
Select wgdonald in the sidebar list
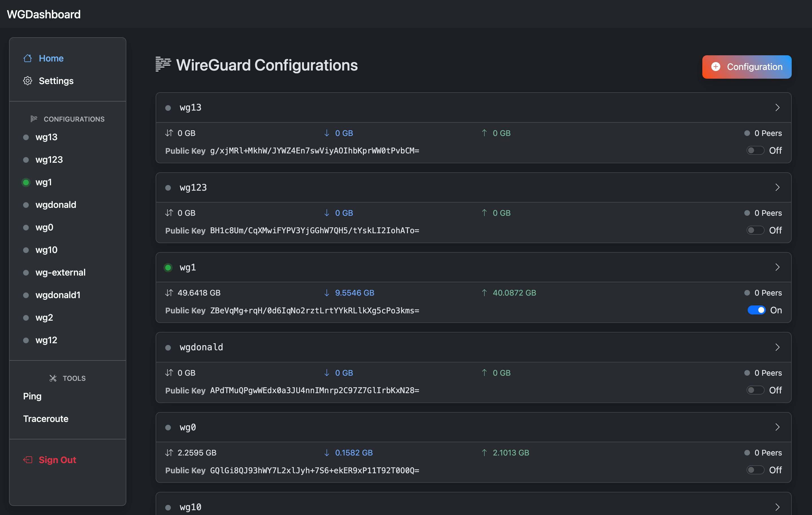point(67,205)
